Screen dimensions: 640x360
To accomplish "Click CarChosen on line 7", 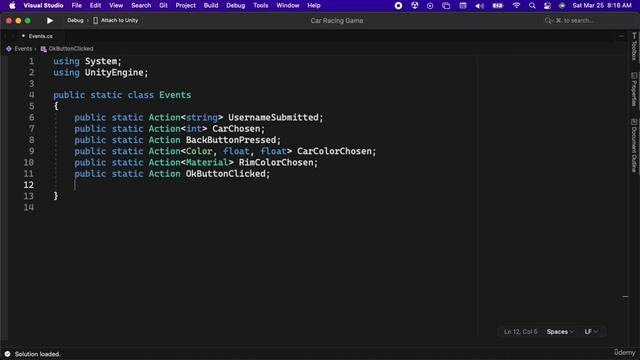I will (236, 129).
